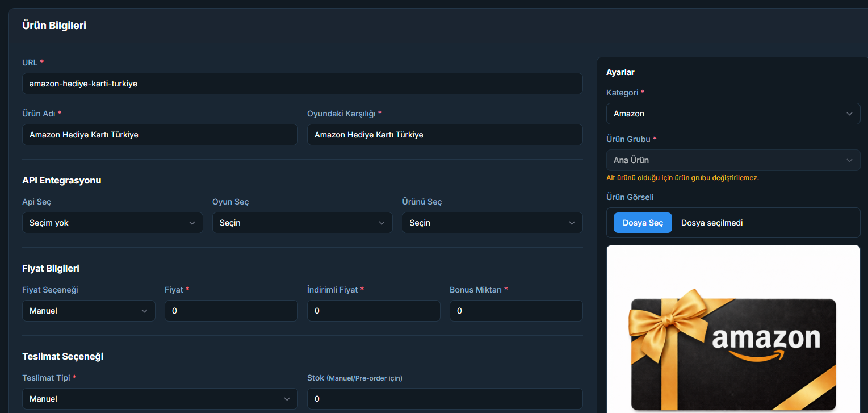
Task: Click the Ayarlar panel heading
Action: click(620, 72)
